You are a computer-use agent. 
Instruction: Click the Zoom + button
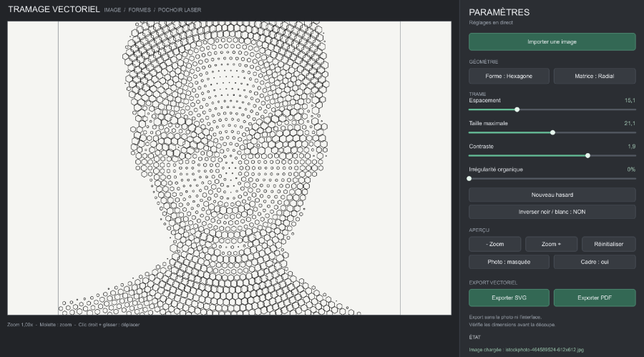(551, 244)
